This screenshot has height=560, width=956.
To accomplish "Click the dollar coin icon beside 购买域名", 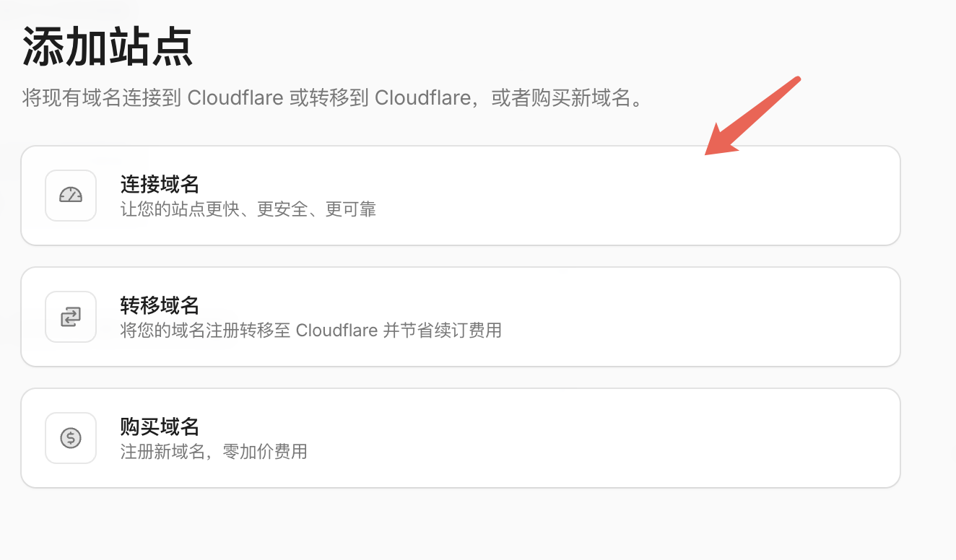I will 71,437.
